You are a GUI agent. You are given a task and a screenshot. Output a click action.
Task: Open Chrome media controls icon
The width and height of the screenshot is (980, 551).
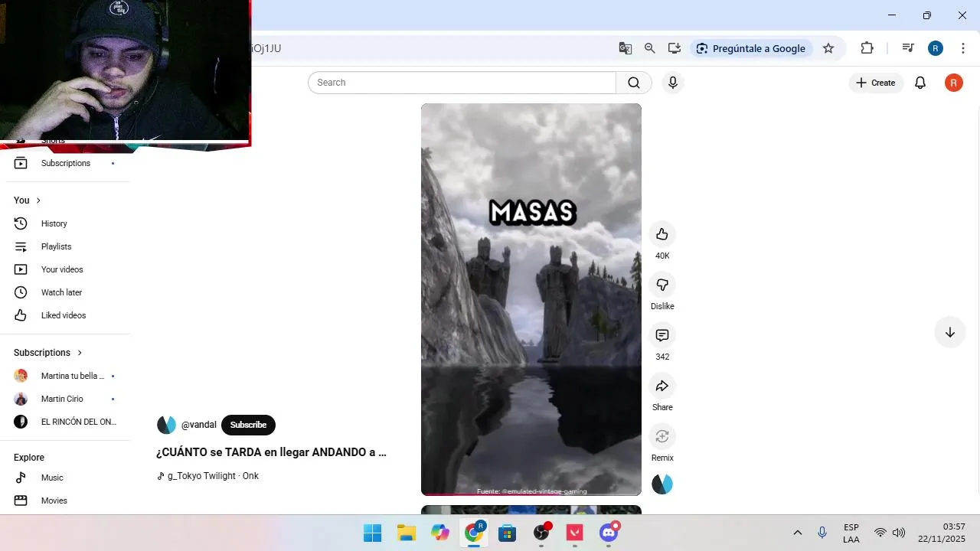(x=908, y=48)
